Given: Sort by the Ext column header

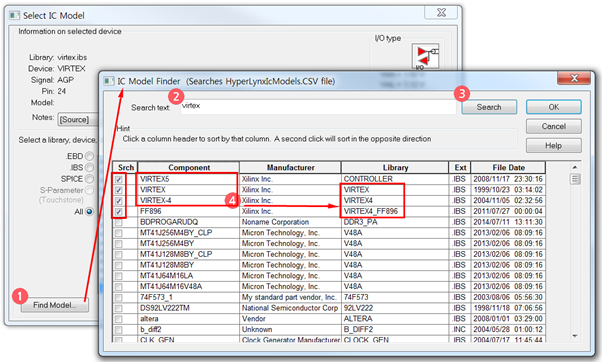Looking at the screenshot, I should (460, 167).
